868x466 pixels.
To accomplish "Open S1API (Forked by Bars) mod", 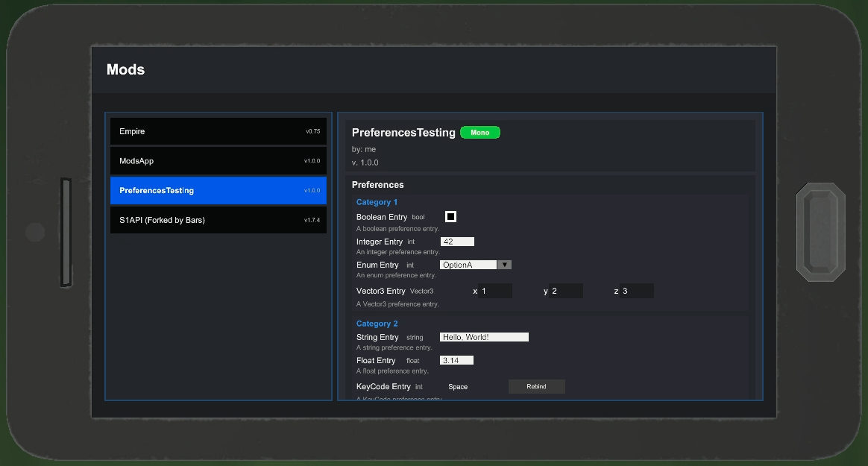I will pyautogui.click(x=218, y=220).
